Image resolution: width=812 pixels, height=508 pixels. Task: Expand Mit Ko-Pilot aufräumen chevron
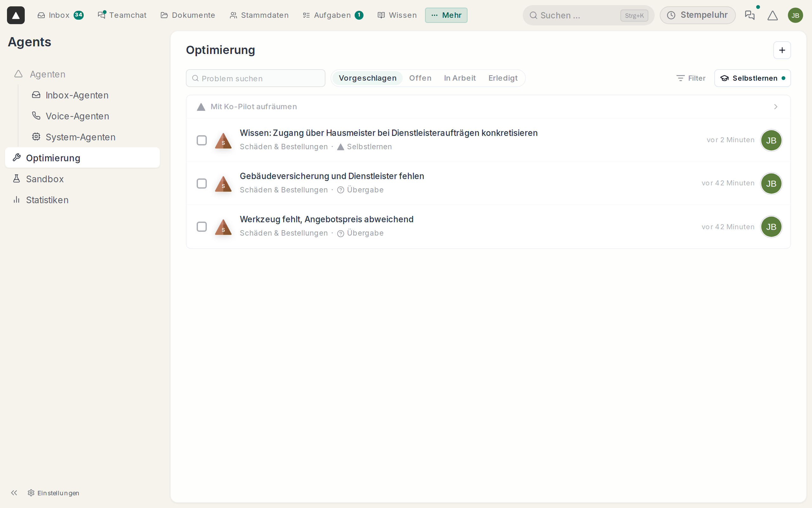776,106
